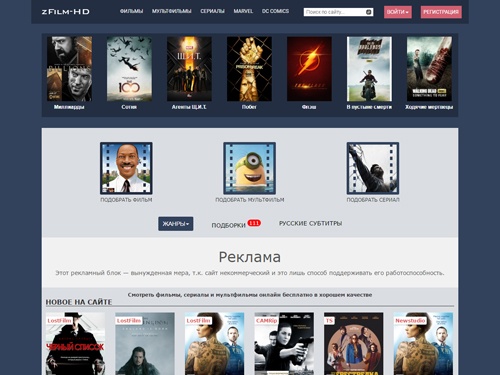
Task: Open the Миллиарды series poster
Action: tap(69, 69)
